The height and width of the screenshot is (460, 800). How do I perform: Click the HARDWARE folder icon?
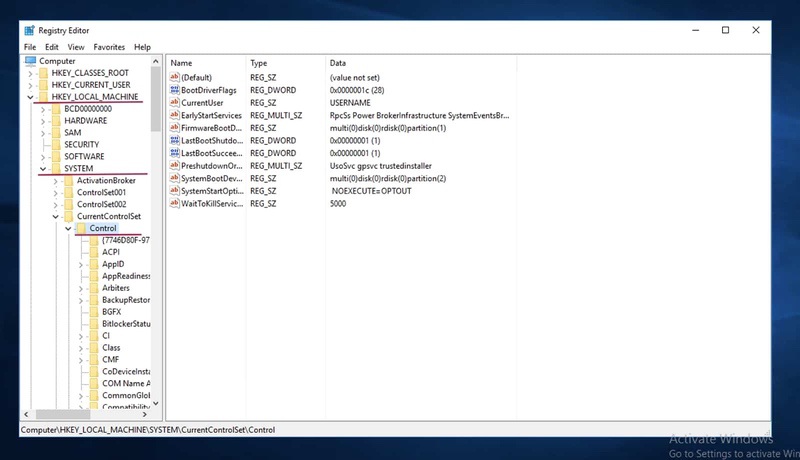(x=56, y=121)
